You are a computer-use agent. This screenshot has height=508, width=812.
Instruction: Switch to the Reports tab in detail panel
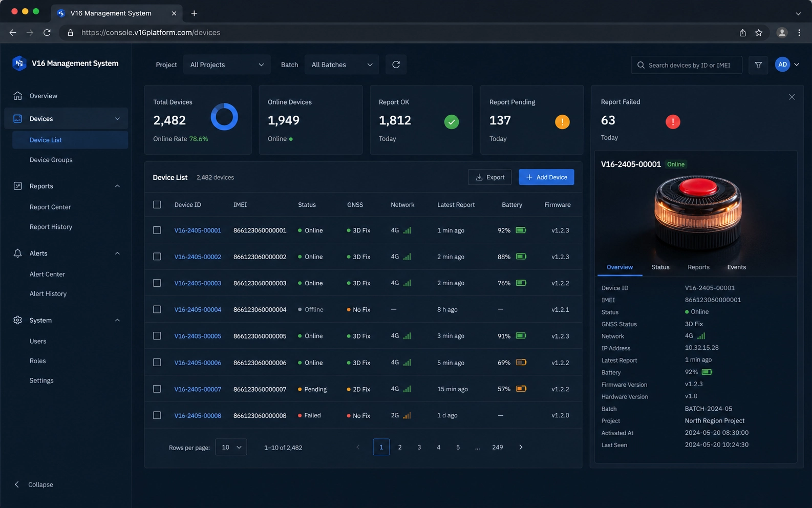pyautogui.click(x=698, y=267)
